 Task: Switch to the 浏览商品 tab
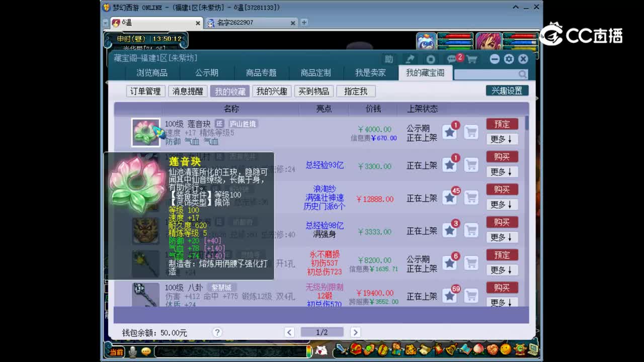pyautogui.click(x=152, y=73)
